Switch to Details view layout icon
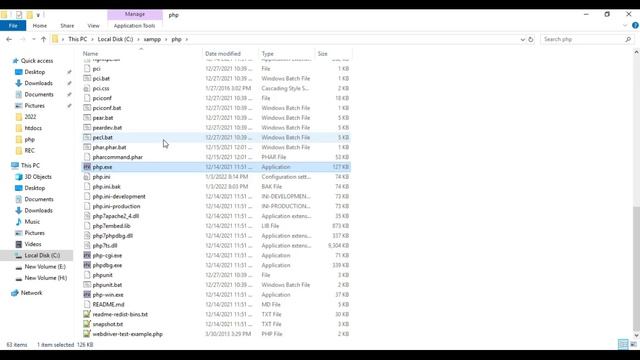 [x=623, y=344]
